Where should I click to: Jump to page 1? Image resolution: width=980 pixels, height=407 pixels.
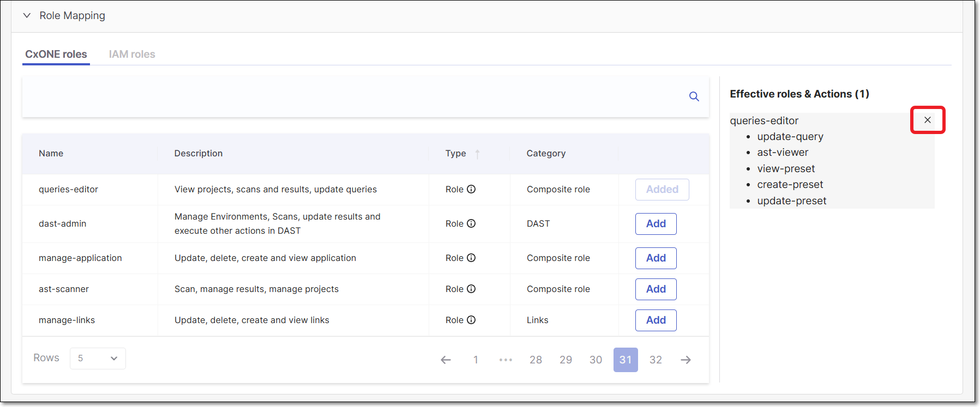tap(476, 360)
